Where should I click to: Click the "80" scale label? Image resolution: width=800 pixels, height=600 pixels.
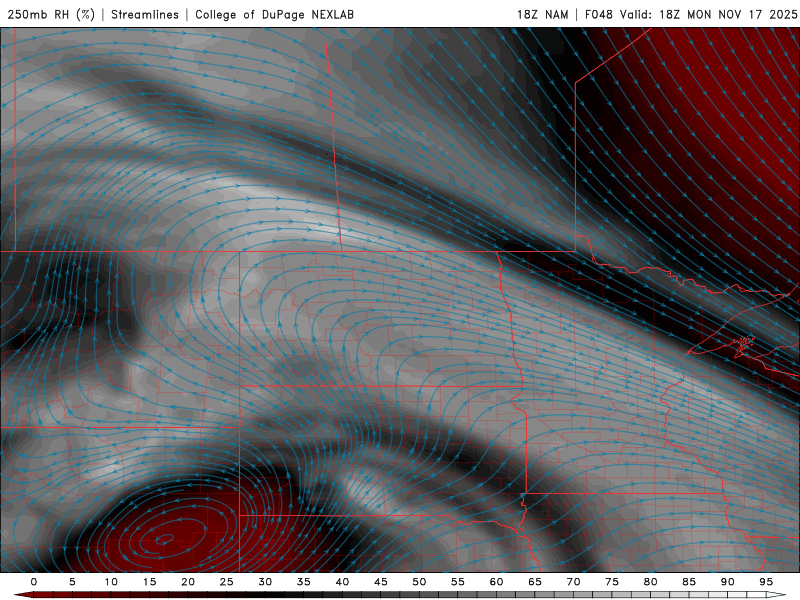[x=650, y=582]
